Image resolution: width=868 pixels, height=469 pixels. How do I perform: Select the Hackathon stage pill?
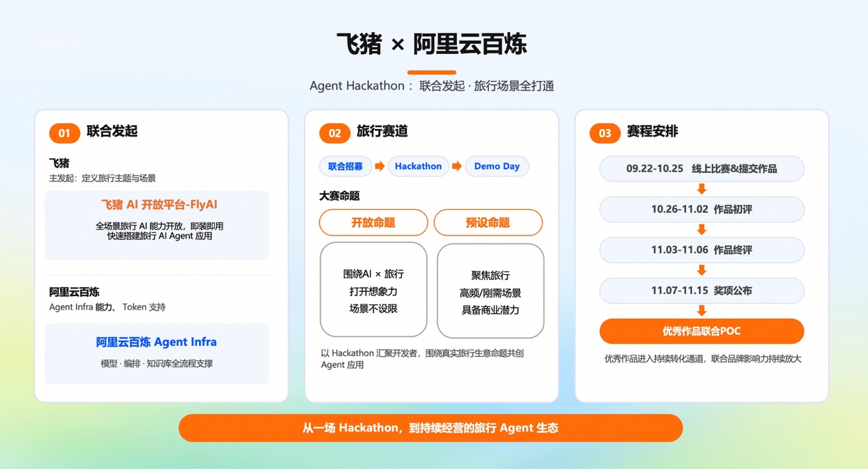[418, 166]
